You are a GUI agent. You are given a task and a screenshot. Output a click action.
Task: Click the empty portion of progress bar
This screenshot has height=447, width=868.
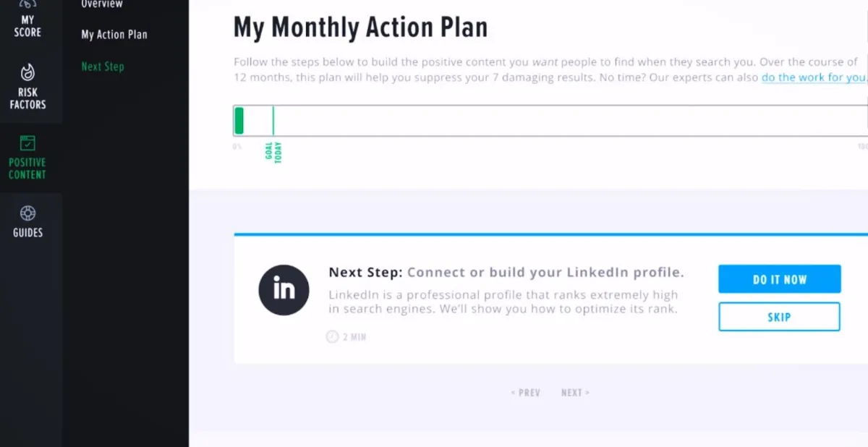pyautogui.click(x=570, y=121)
